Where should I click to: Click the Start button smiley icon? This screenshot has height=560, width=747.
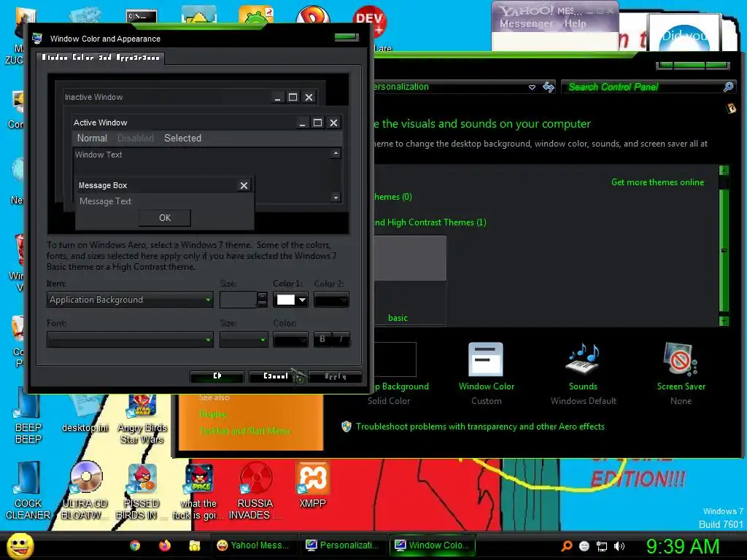click(x=20, y=545)
